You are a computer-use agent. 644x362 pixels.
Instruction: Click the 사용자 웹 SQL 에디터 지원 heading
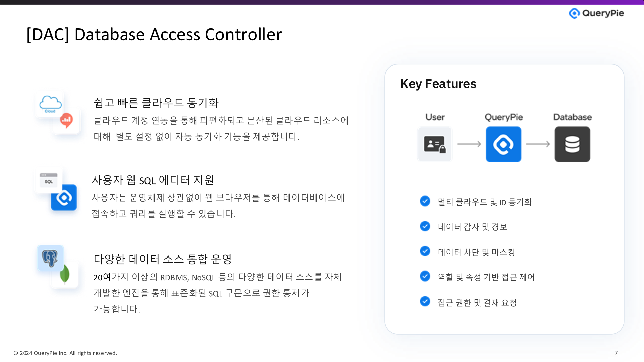(153, 180)
